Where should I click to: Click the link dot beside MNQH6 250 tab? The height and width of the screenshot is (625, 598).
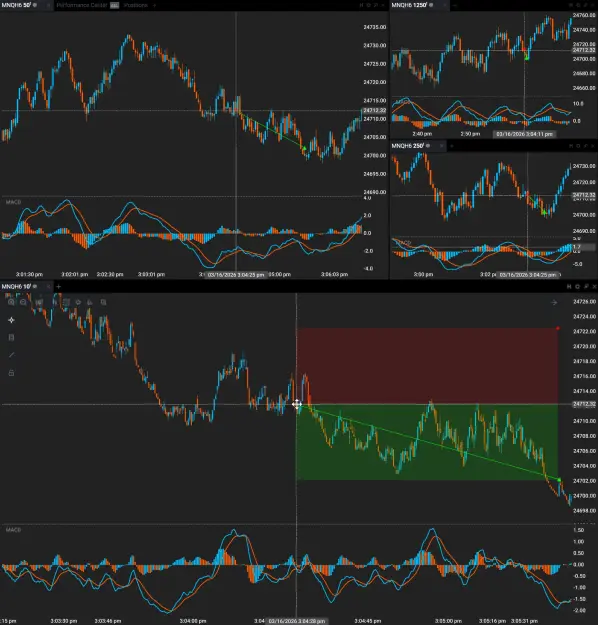(428, 146)
